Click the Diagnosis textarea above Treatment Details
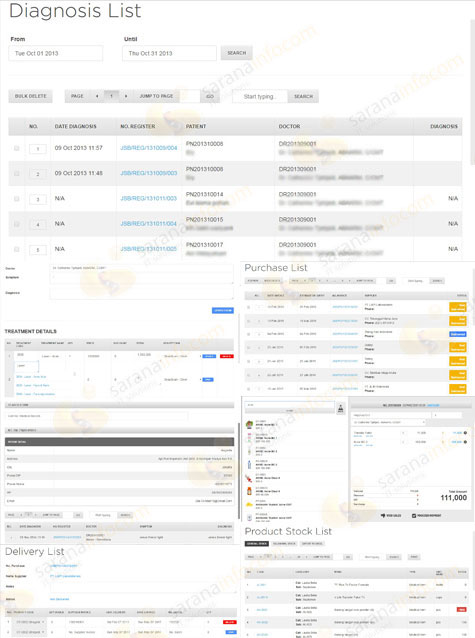This screenshot has width=475, height=638. [x=141, y=294]
